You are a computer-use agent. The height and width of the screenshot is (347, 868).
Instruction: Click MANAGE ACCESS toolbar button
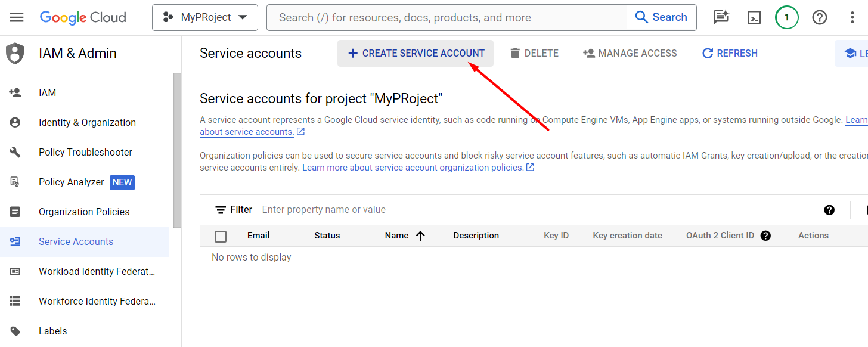coord(630,53)
